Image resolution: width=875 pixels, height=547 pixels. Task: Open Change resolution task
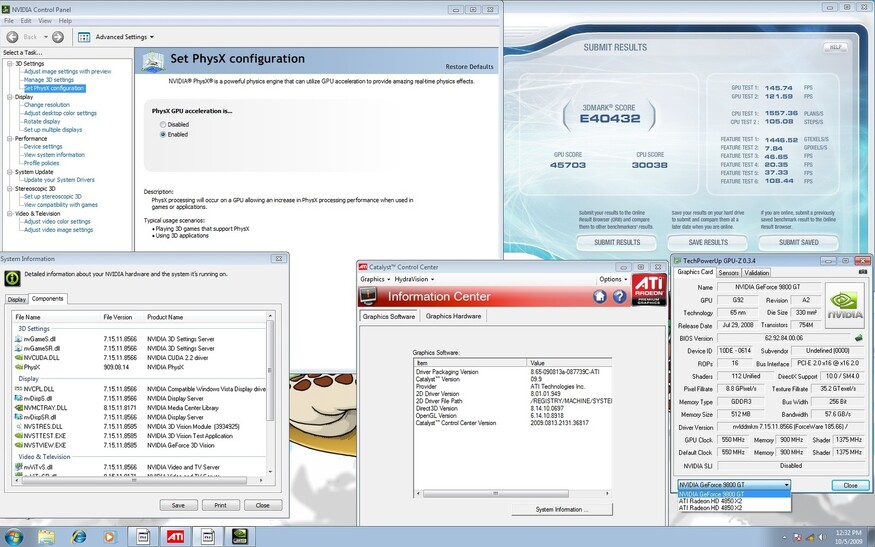click(x=47, y=105)
